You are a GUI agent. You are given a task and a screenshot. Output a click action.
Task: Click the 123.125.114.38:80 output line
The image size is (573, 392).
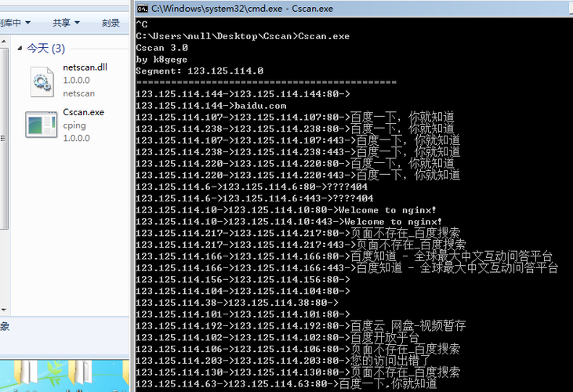click(237, 303)
